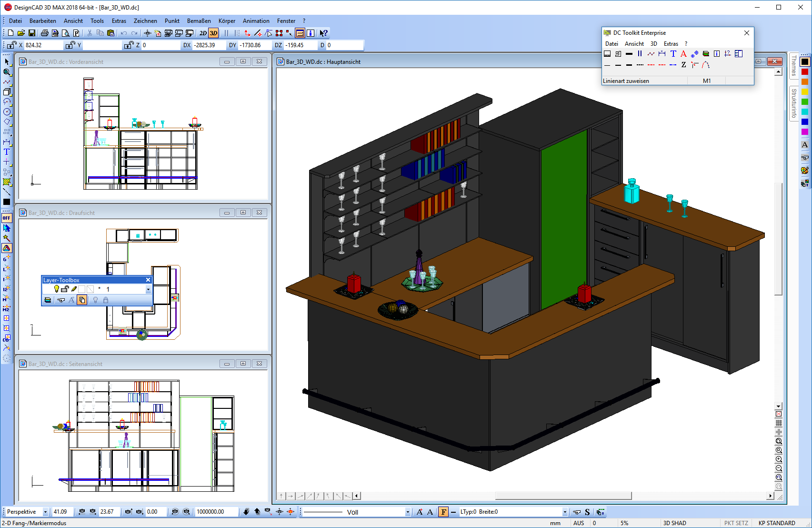
Task: Open the Bearbeiten menu
Action: click(43, 21)
